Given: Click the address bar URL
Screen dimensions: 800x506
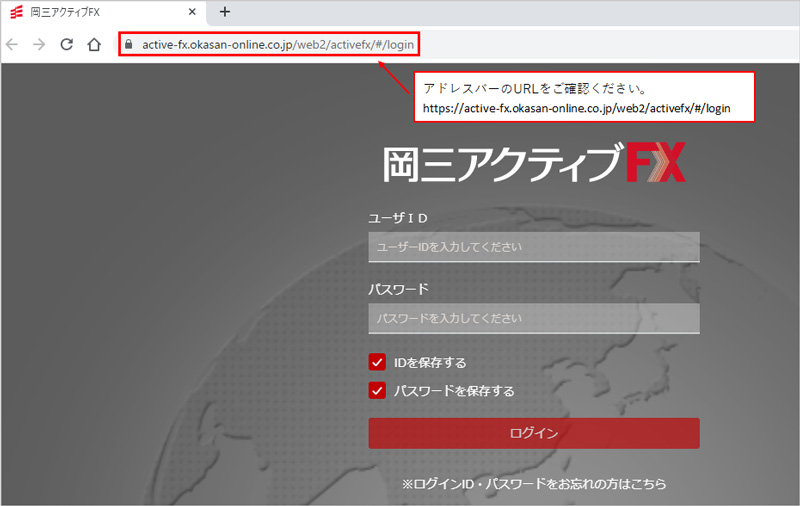Looking at the screenshot, I should point(278,44).
